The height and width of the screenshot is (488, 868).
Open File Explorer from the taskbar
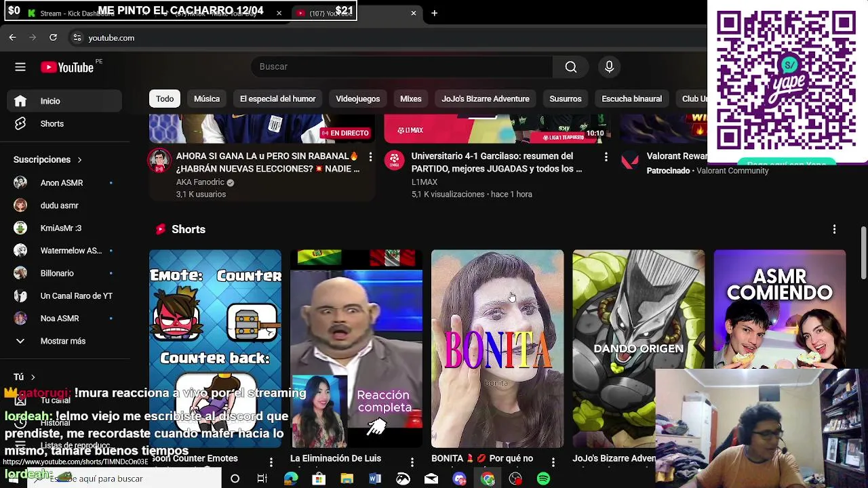click(x=347, y=479)
